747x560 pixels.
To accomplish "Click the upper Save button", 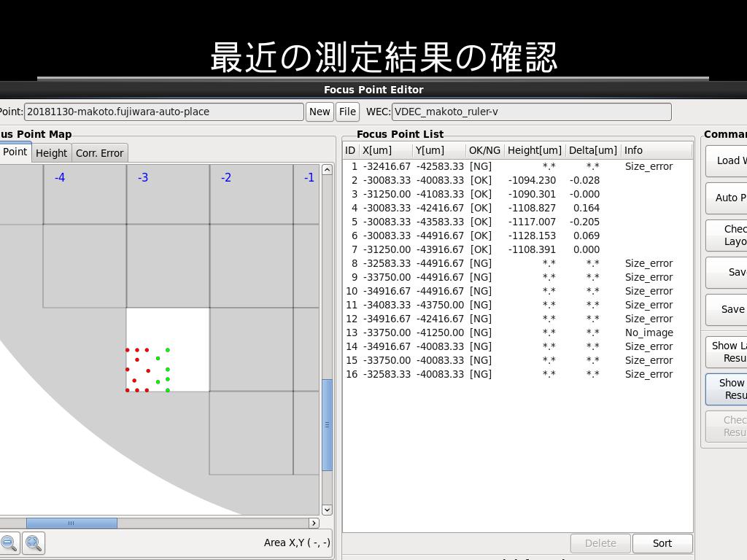I will 727,273.
